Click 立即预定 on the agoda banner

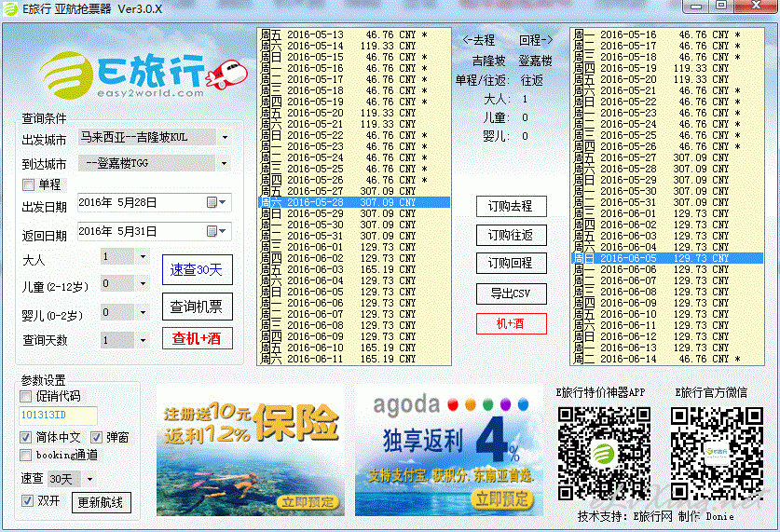pos(501,498)
